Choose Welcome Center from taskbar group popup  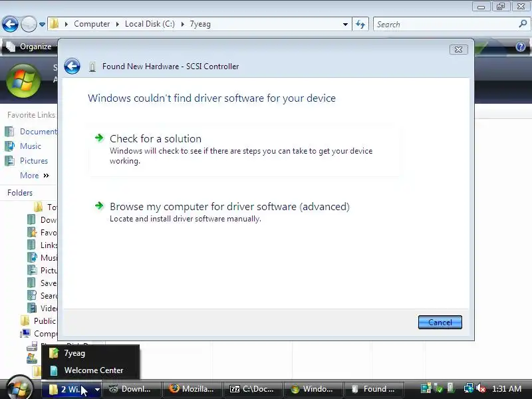pos(90,370)
